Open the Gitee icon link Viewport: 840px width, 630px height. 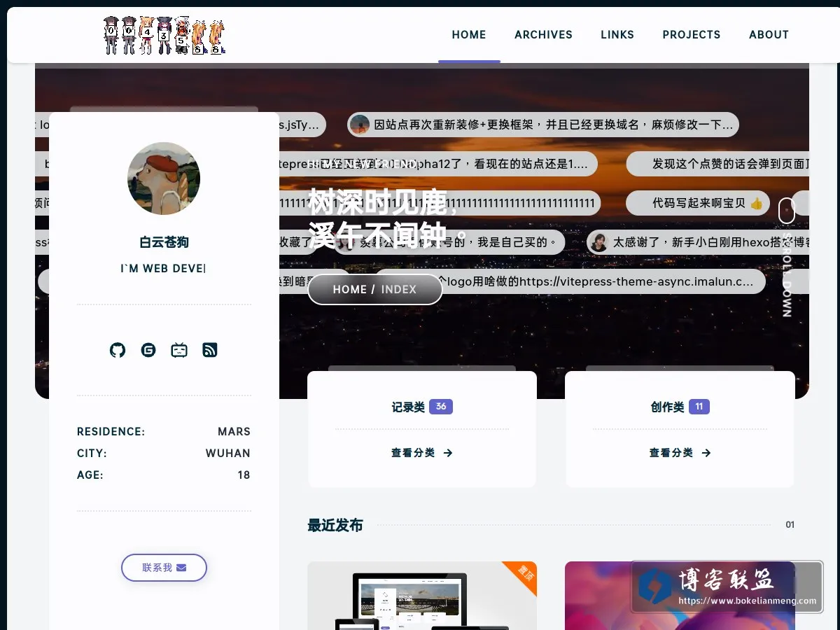148,350
